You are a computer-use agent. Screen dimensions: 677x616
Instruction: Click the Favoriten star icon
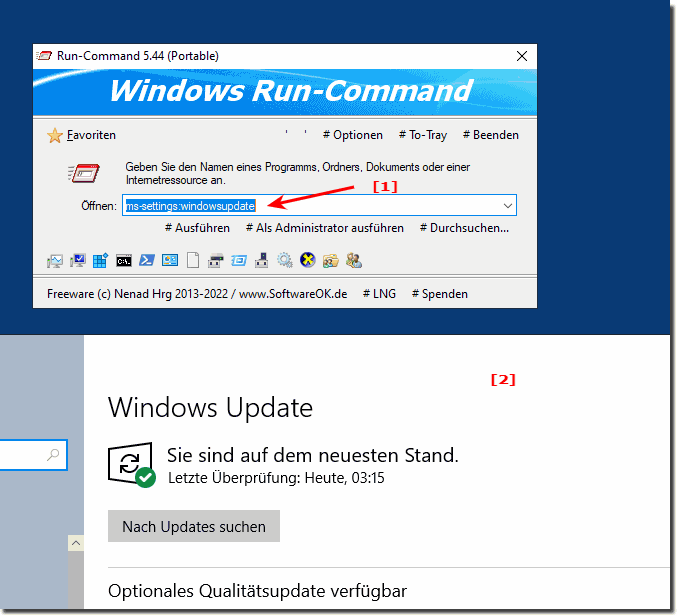55,136
